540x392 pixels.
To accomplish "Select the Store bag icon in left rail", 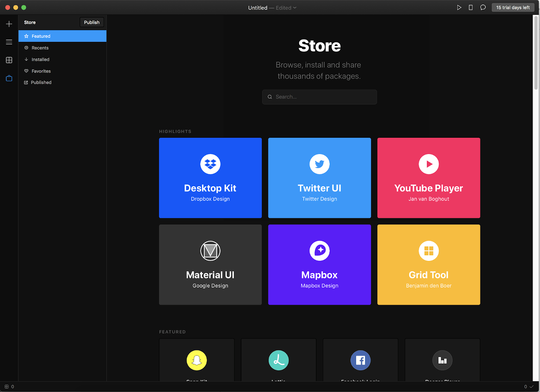I will (x=9, y=78).
